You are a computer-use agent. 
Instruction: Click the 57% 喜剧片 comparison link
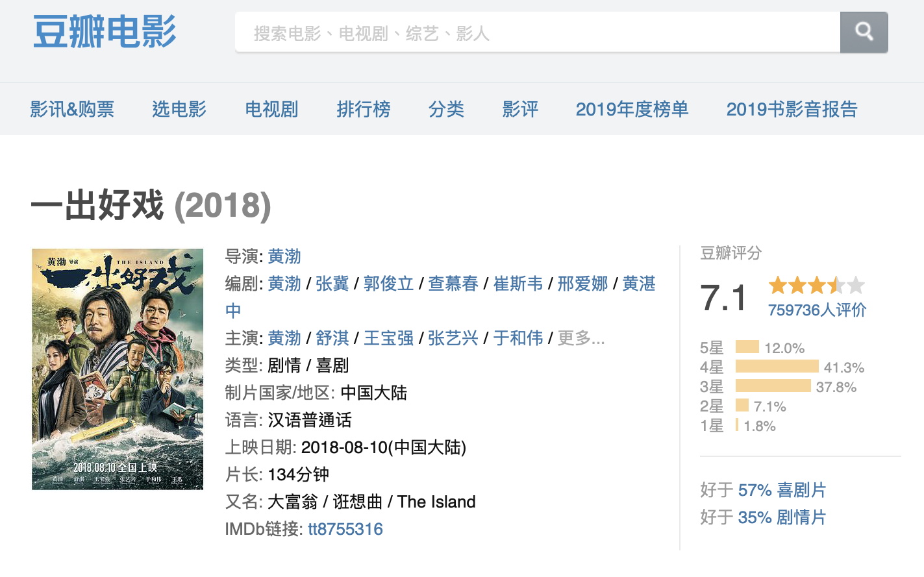(782, 490)
